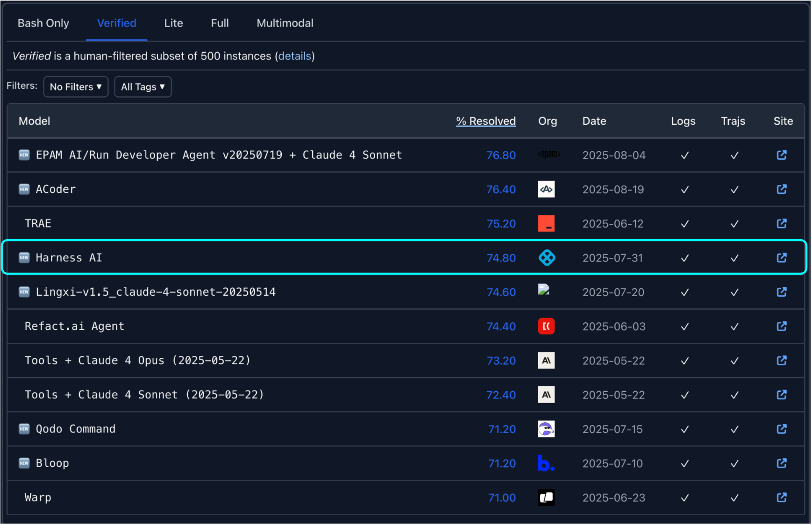Select 'Tools + Claude 4 Sonnet (2025-05-22)' name
Screen dimensions: 812x525
pos(144,395)
